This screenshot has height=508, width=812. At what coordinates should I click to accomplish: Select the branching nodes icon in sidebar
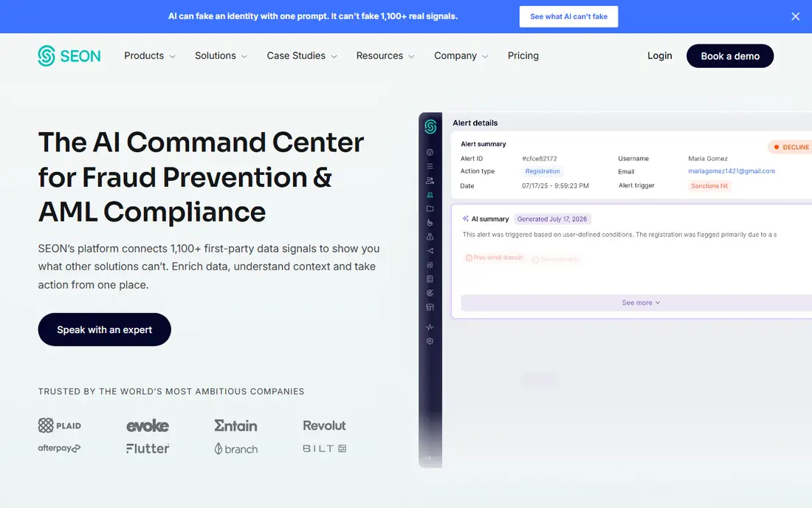[430, 251]
